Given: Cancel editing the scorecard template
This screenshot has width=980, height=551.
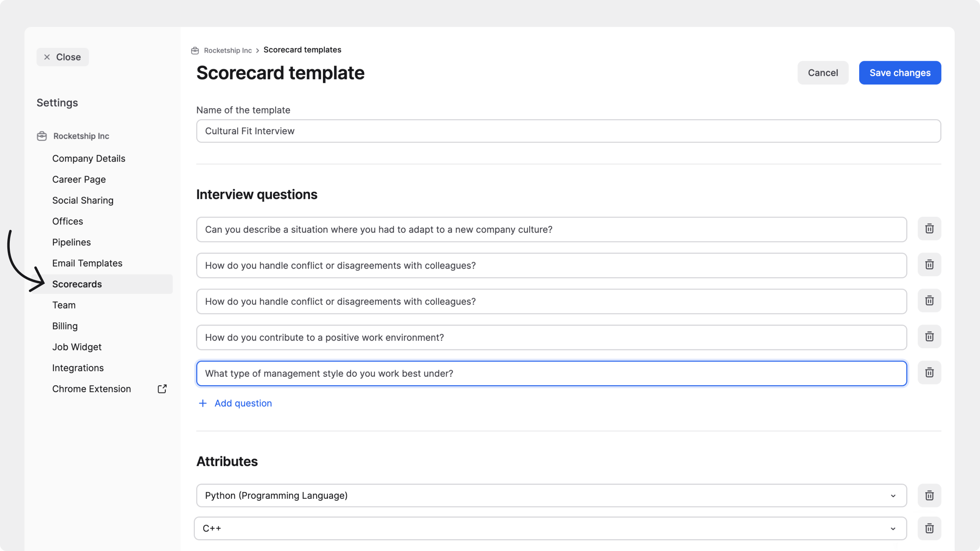Looking at the screenshot, I should click(822, 73).
